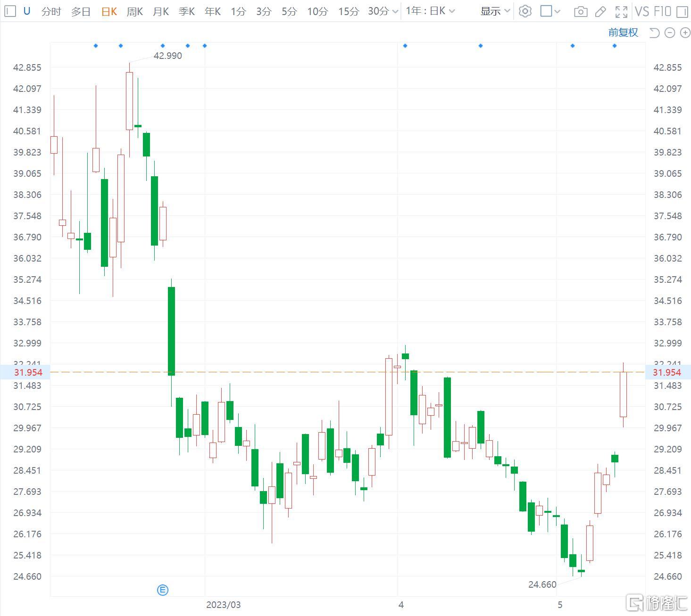Click the zoom out minus button
Image resolution: width=691 pixels, height=616 pixels.
click(669, 33)
